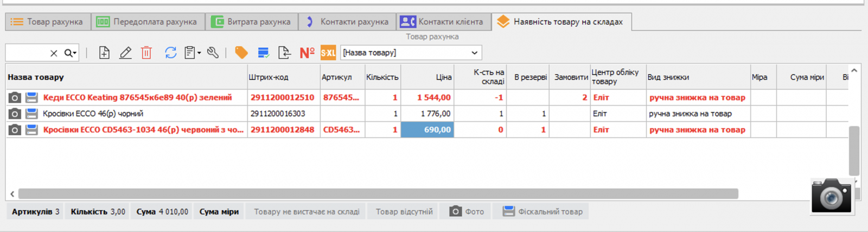Screen dimensions: 868x232
Task: Click the Міра column header
Action: pyautogui.click(x=763, y=77)
